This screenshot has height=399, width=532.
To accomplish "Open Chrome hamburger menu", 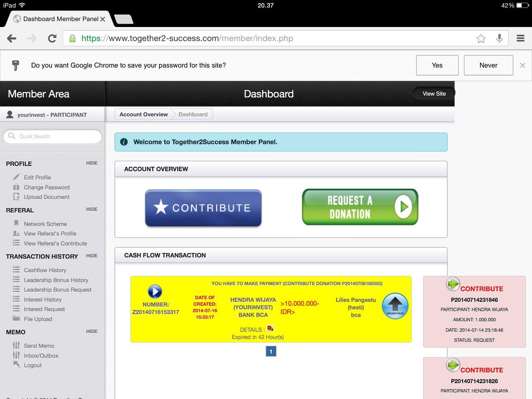I will [520, 38].
